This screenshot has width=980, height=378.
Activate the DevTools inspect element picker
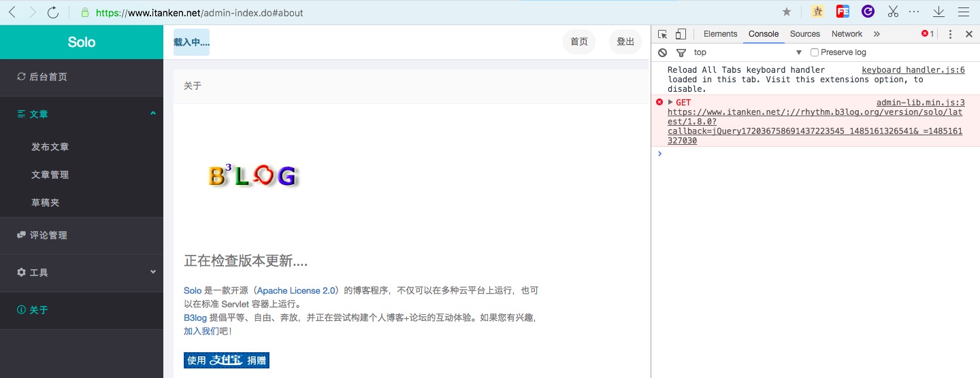(663, 34)
